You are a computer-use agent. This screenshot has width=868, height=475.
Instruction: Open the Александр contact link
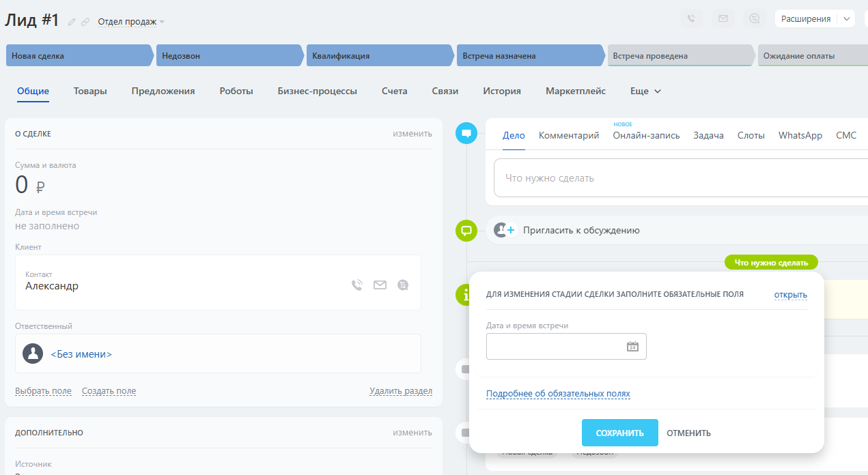click(52, 286)
